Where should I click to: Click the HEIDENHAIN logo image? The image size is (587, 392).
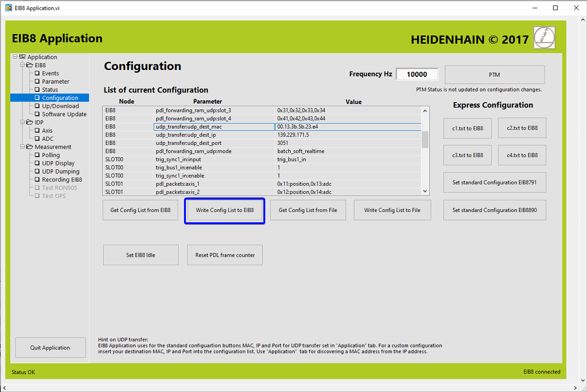(544, 37)
